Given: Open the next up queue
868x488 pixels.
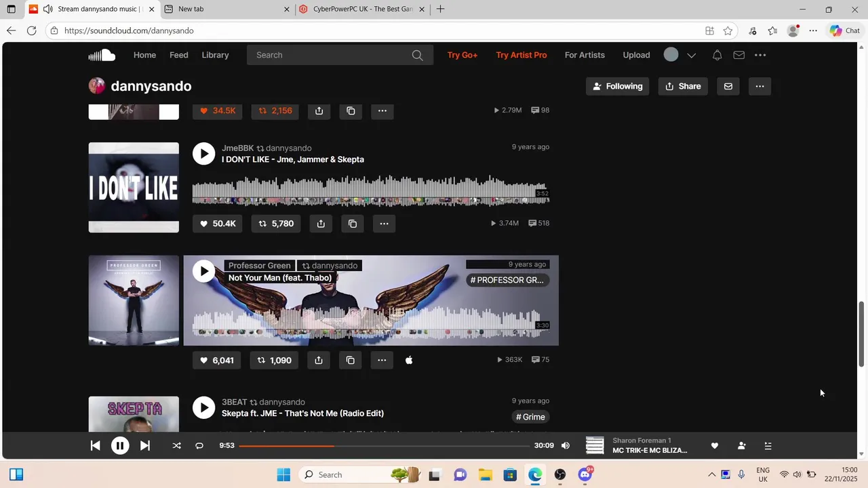Looking at the screenshot, I should click(x=768, y=445).
